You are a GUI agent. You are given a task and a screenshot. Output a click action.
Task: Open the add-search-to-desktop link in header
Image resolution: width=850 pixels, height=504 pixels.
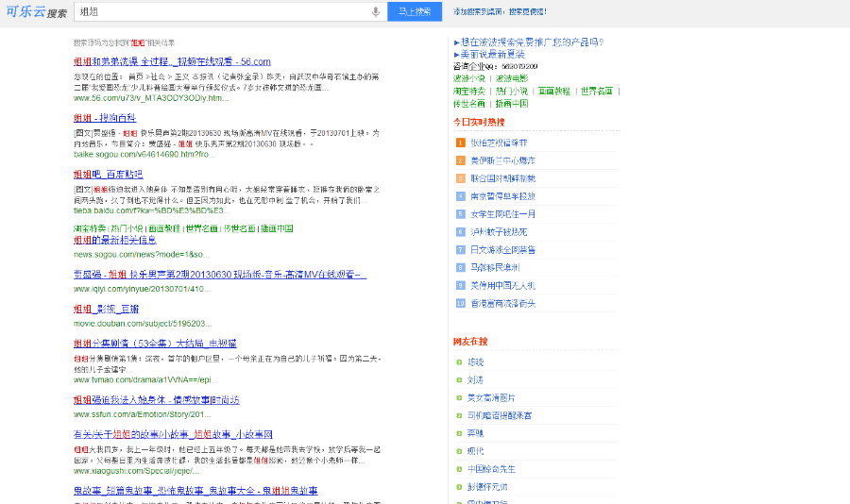(x=500, y=12)
